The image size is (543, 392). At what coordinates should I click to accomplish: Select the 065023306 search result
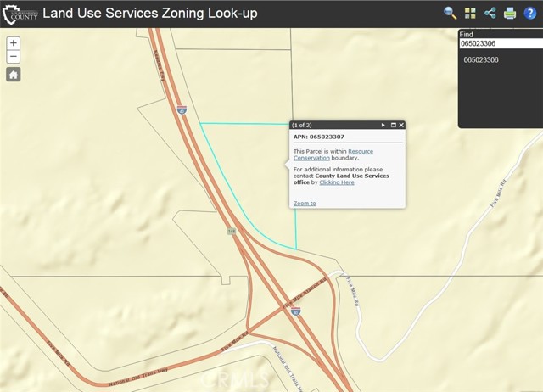(x=481, y=60)
